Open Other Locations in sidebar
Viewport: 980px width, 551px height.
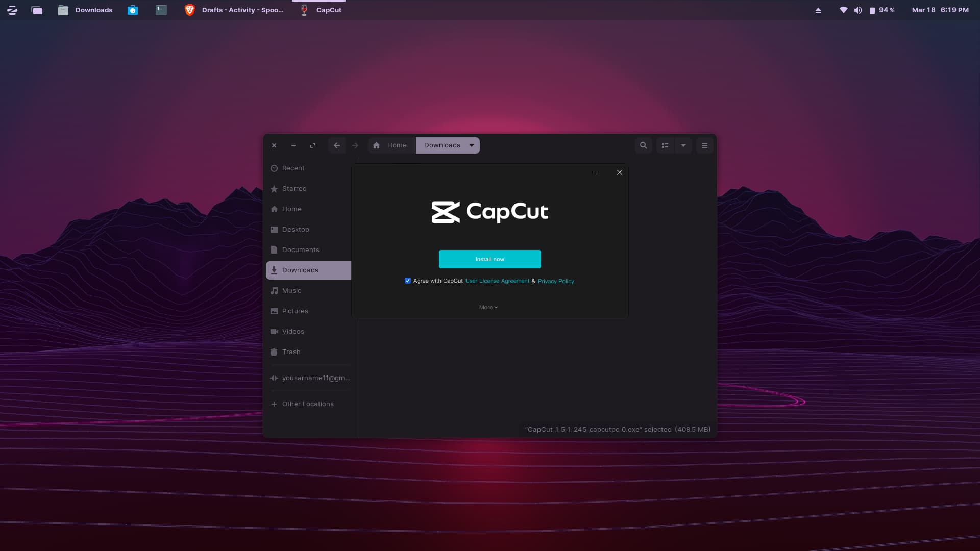tap(308, 404)
